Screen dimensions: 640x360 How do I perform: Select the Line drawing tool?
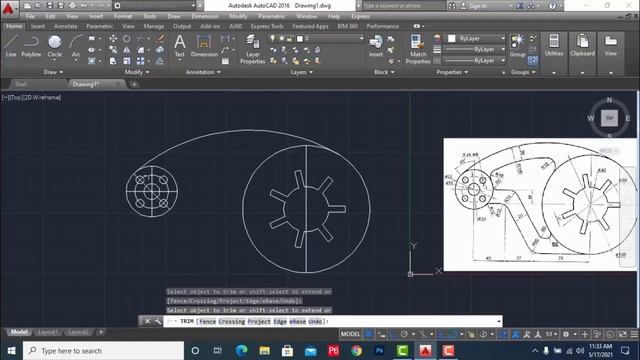(x=11, y=46)
